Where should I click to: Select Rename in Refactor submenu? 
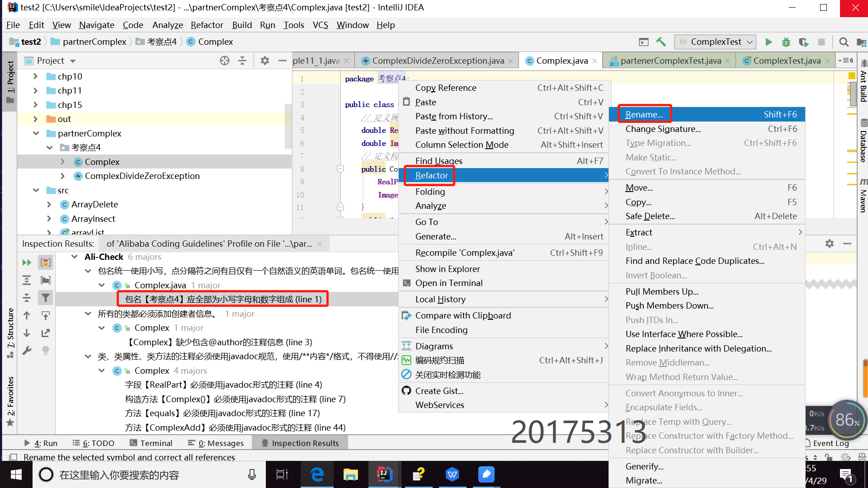pyautogui.click(x=707, y=114)
